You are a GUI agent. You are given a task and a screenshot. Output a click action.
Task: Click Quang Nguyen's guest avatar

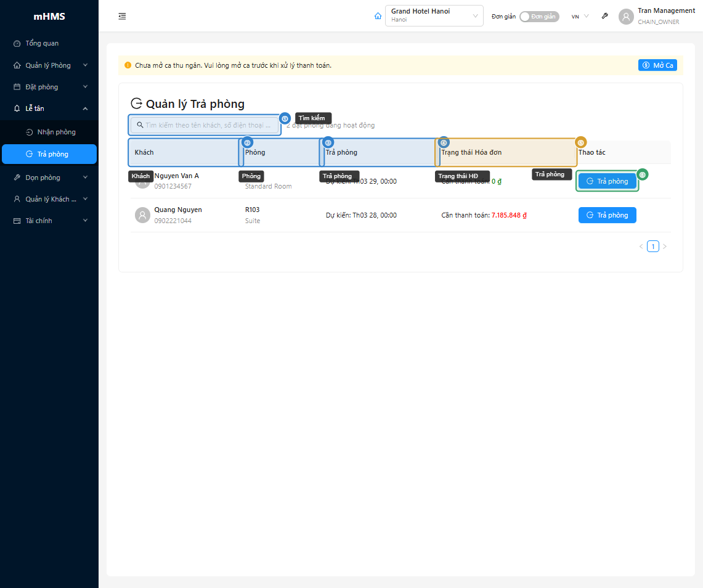[x=142, y=215]
